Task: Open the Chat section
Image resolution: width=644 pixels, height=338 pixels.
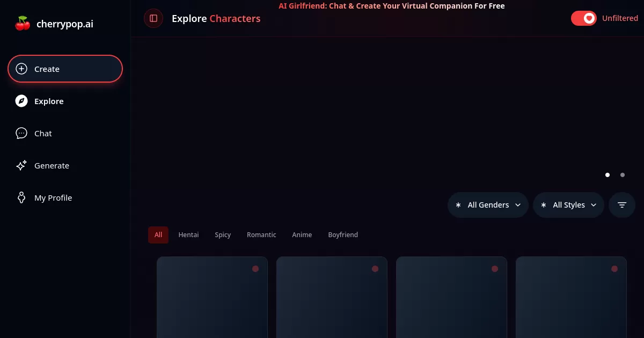Action: 43,133
